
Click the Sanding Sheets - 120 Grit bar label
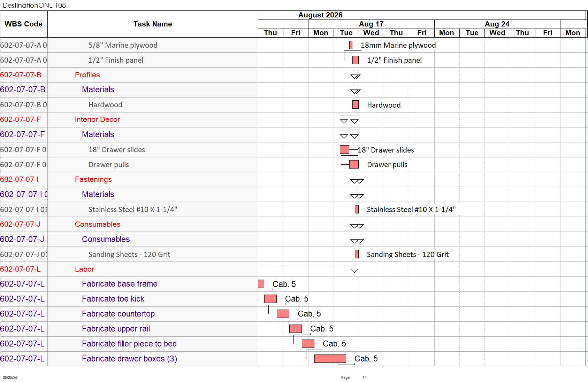tap(408, 255)
